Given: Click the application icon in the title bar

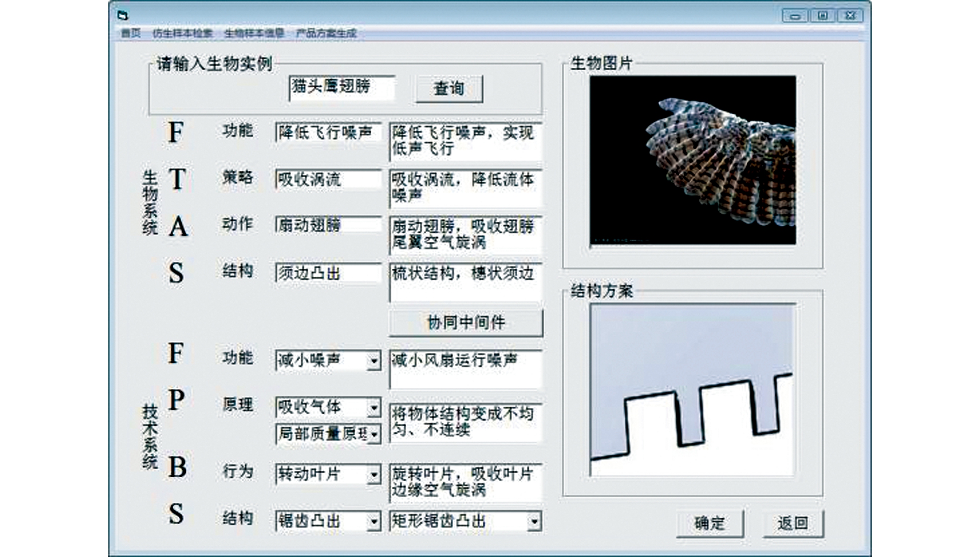Looking at the screenshot, I should [x=123, y=16].
